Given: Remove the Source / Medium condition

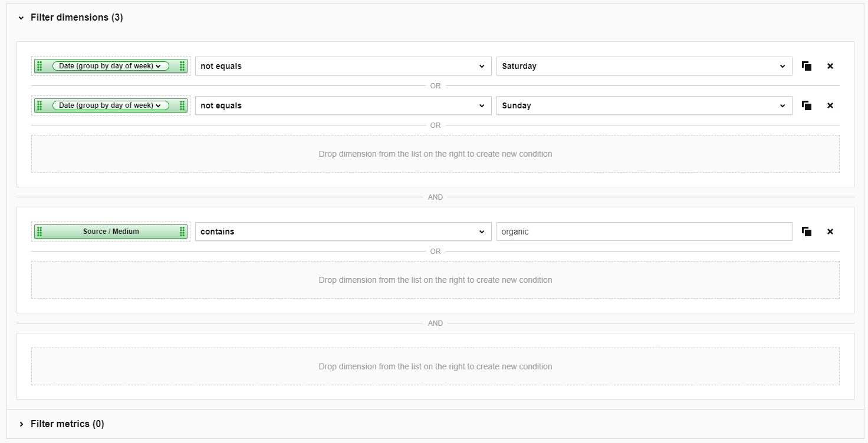Looking at the screenshot, I should pos(830,232).
